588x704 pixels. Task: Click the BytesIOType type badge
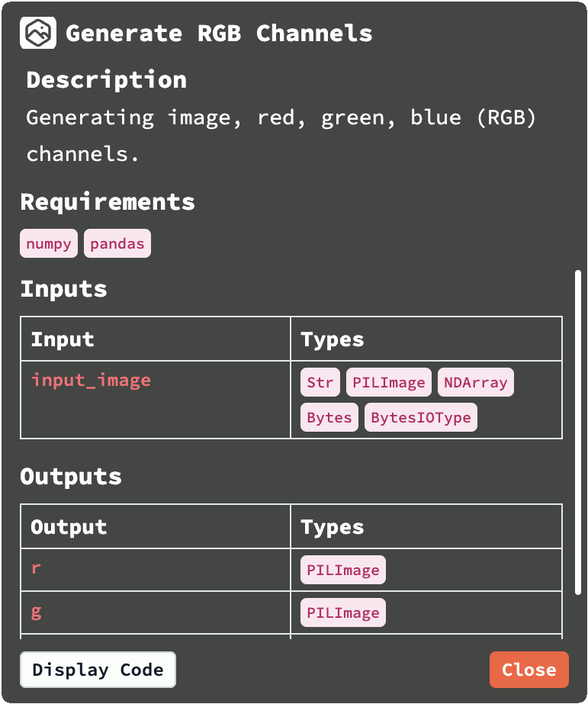coord(421,417)
